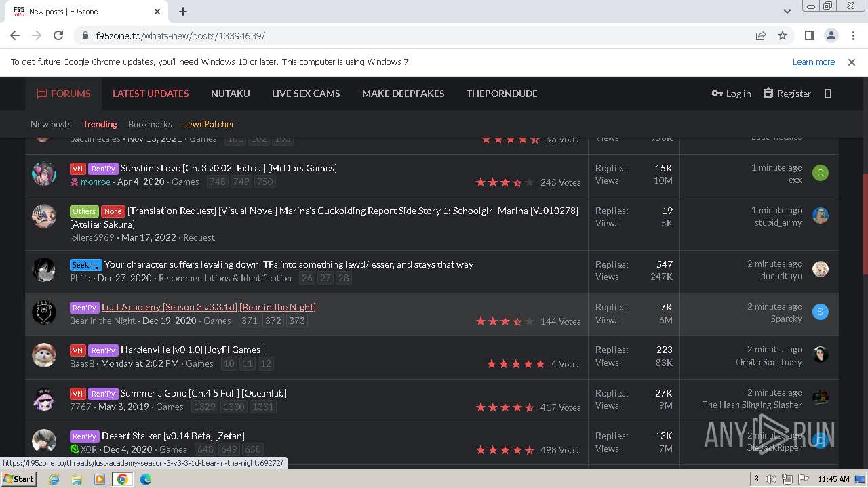
Task: Click the Hardenville five-star rating
Action: click(x=516, y=364)
